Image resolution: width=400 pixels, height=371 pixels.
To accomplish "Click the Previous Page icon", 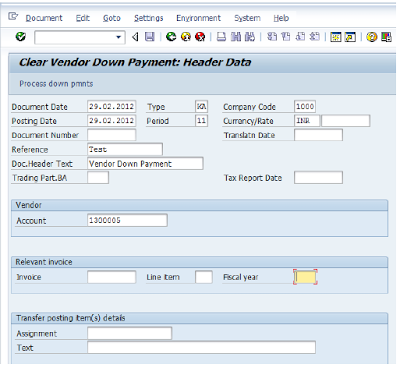I will 286,37.
